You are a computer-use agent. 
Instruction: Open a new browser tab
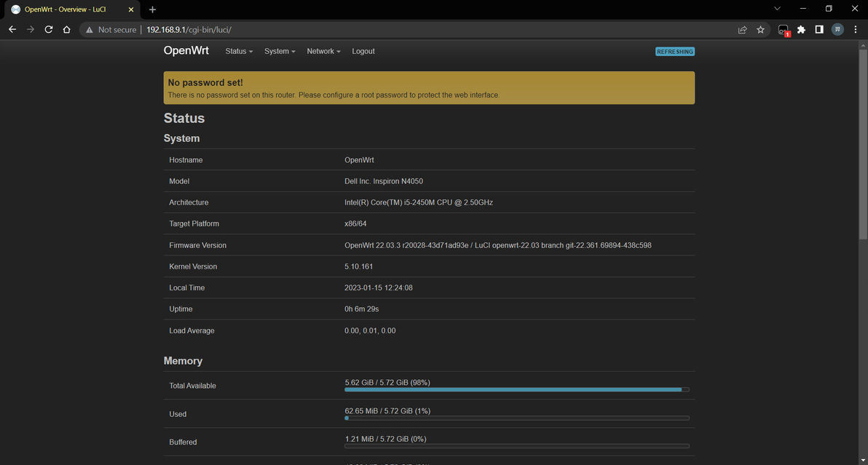(x=153, y=9)
